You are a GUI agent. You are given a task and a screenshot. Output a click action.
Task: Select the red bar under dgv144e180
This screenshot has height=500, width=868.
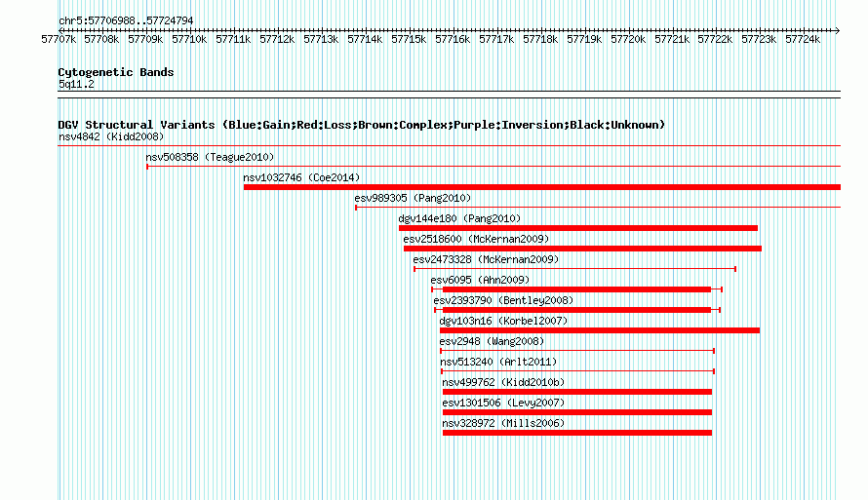point(578,228)
